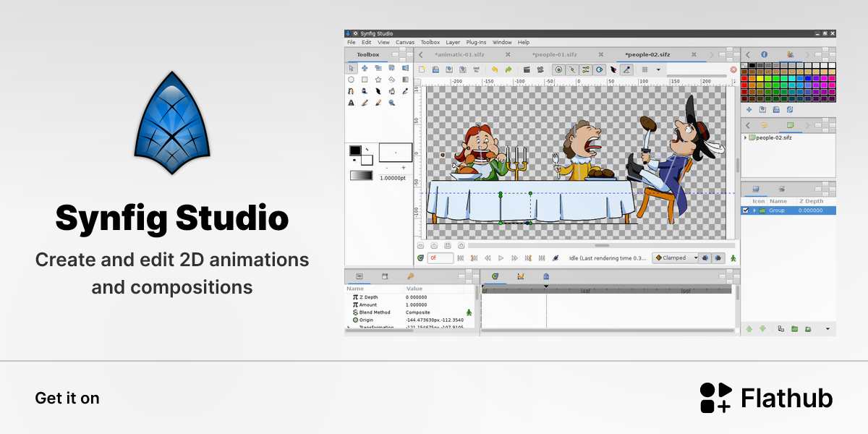Viewport: 868px width, 434px height.
Task: Select the Zoom tool in Toolbox
Action: (391, 103)
